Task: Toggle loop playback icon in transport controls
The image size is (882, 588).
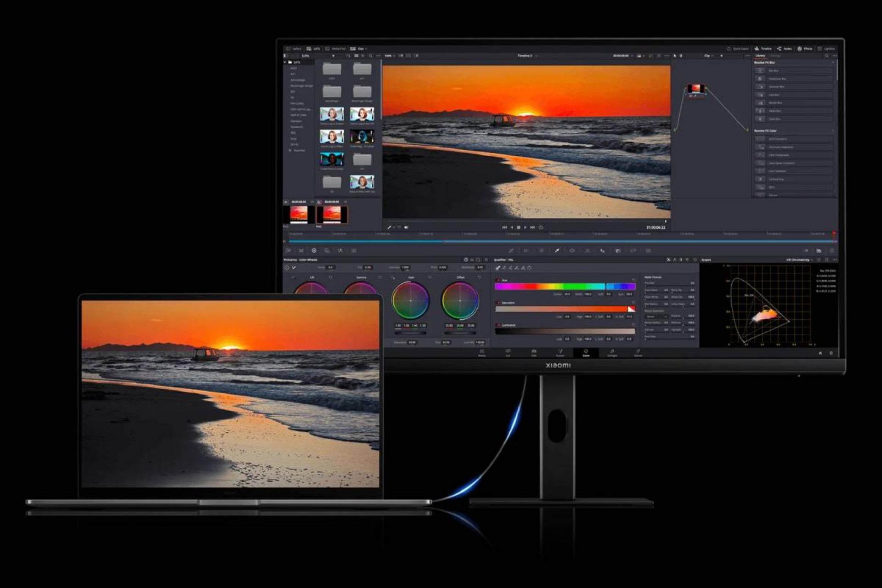Action: [541, 227]
